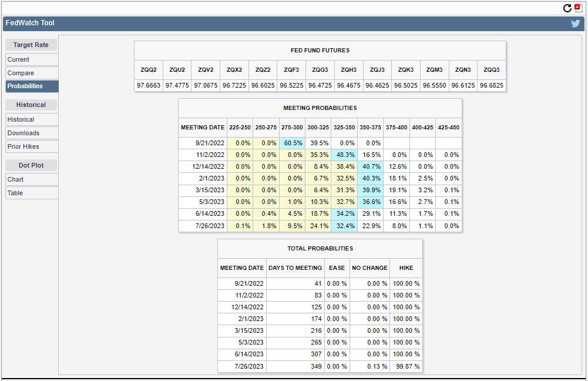Image resolution: width=588 pixels, height=381 pixels.
Task: Click the 19.1% cell for 3/15/2023
Action: tap(397, 190)
